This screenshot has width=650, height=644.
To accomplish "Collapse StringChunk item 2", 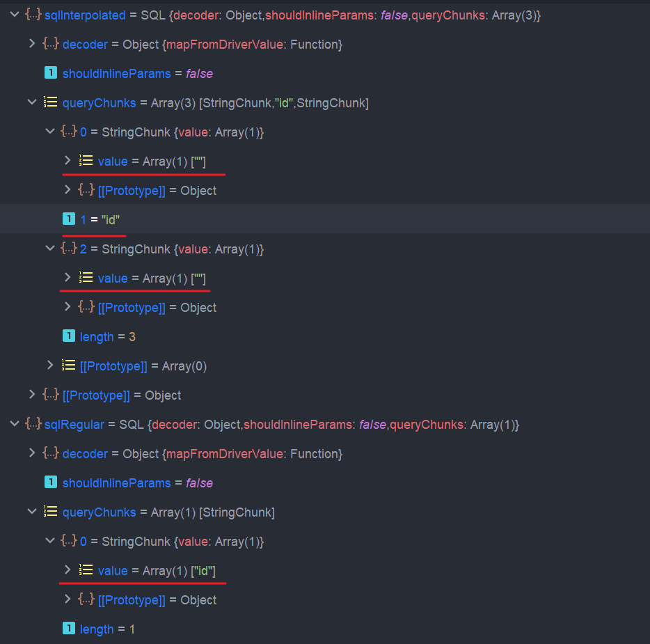I will (x=50, y=249).
